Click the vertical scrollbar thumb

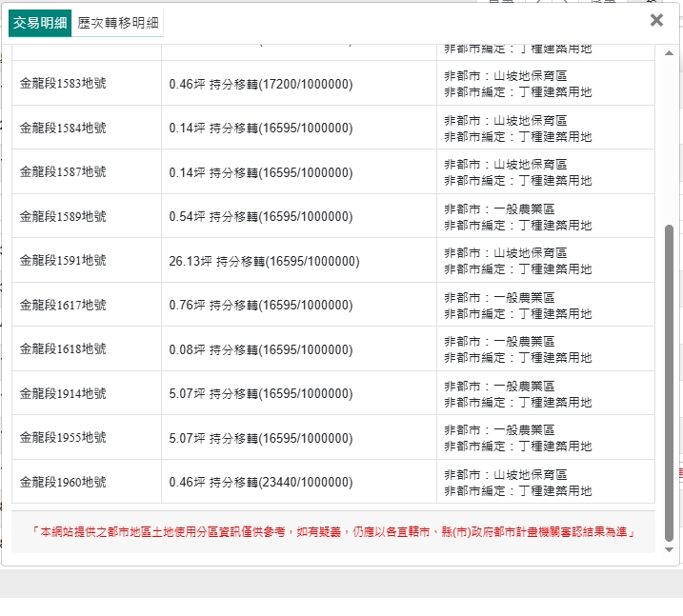click(x=669, y=381)
